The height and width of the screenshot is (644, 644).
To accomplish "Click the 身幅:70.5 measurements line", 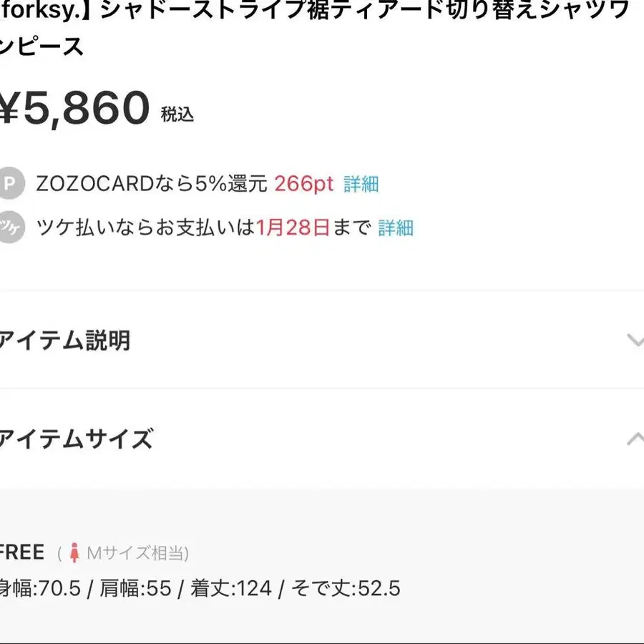I will [200, 589].
